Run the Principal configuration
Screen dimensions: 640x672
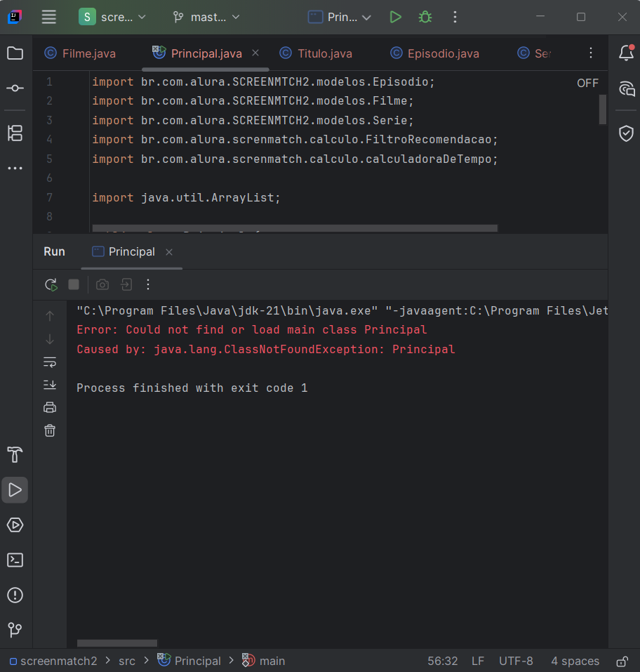(x=395, y=17)
